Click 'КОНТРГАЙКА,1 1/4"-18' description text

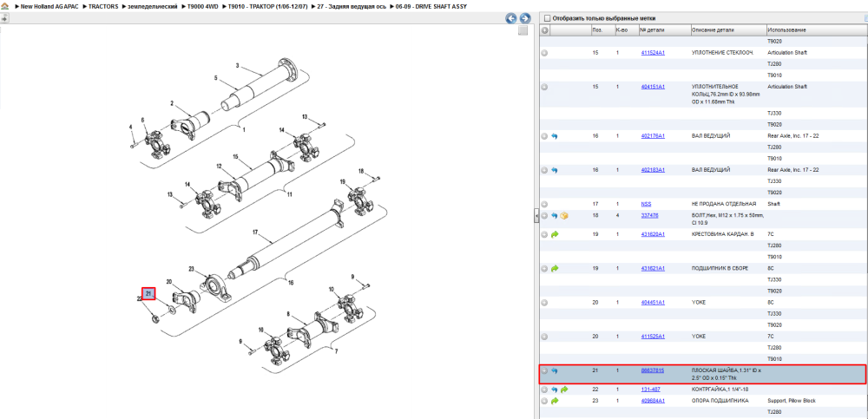point(719,390)
